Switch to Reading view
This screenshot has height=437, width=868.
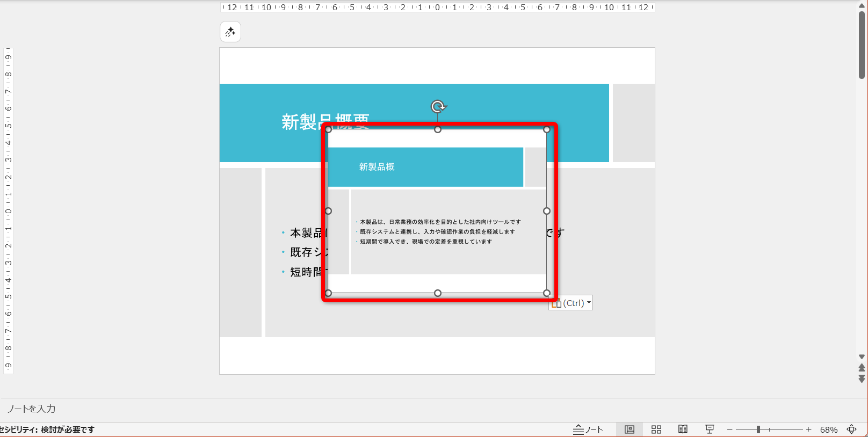click(x=683, y=429)
